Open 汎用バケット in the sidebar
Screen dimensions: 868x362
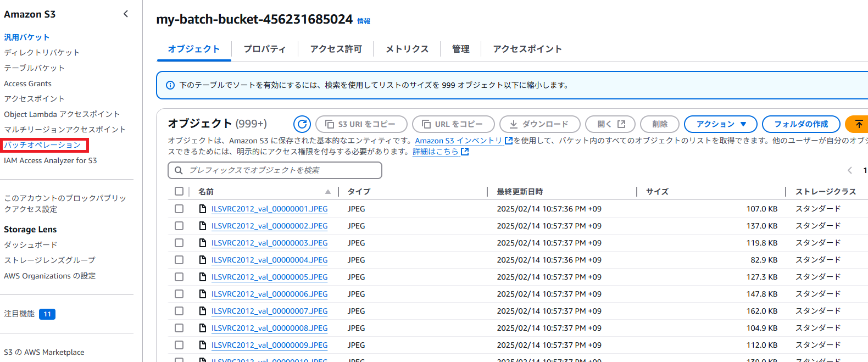(x=27, y=37)
